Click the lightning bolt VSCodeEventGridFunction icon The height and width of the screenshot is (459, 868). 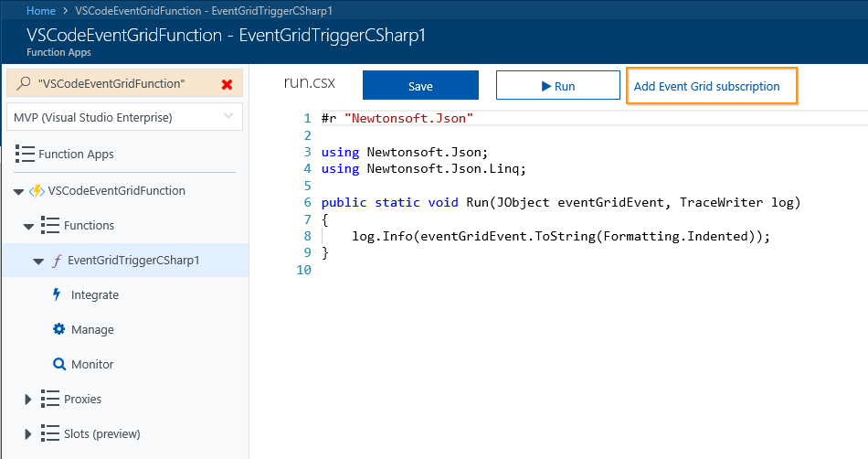pyautogui.click(x=37, y=191)
